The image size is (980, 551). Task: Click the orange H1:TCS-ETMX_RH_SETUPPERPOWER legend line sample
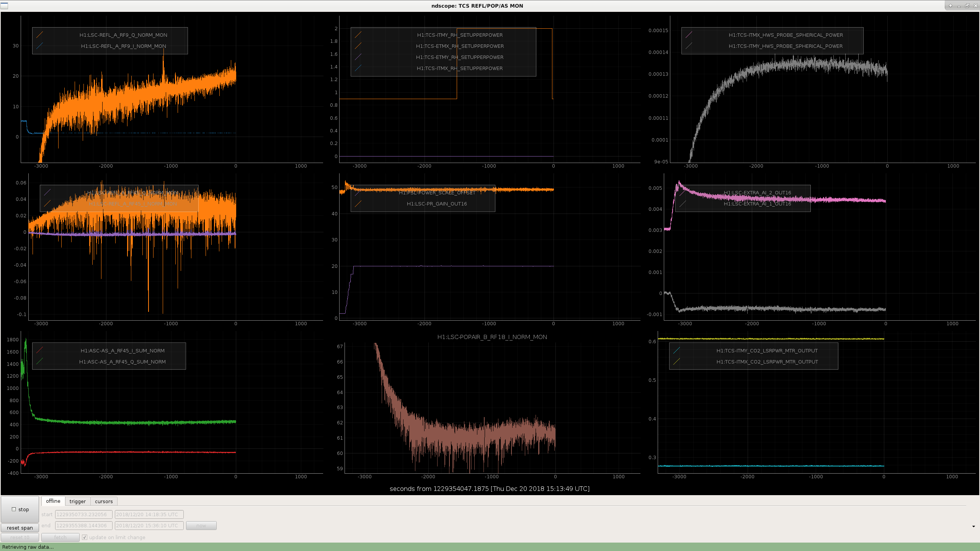[358, 46]
